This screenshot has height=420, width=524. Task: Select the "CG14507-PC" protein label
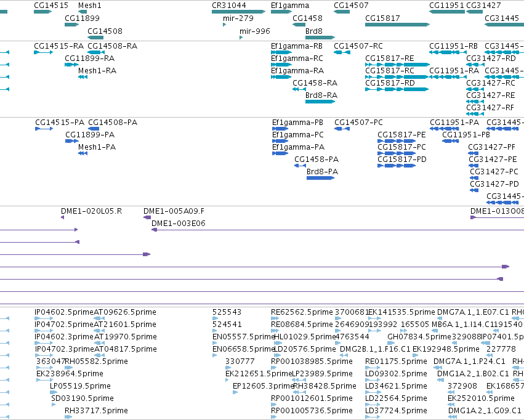click(358, 123)
